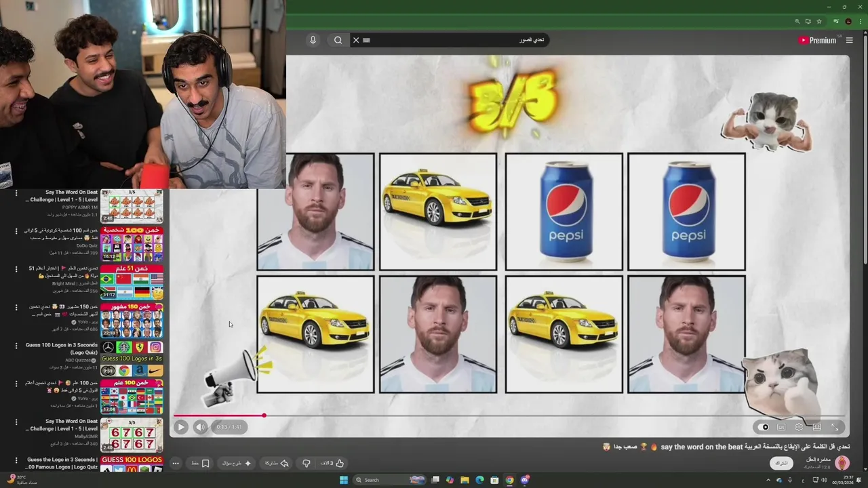Enter fullscreen with the player icon
Viewport: 868px width, 488px height.
835,427
